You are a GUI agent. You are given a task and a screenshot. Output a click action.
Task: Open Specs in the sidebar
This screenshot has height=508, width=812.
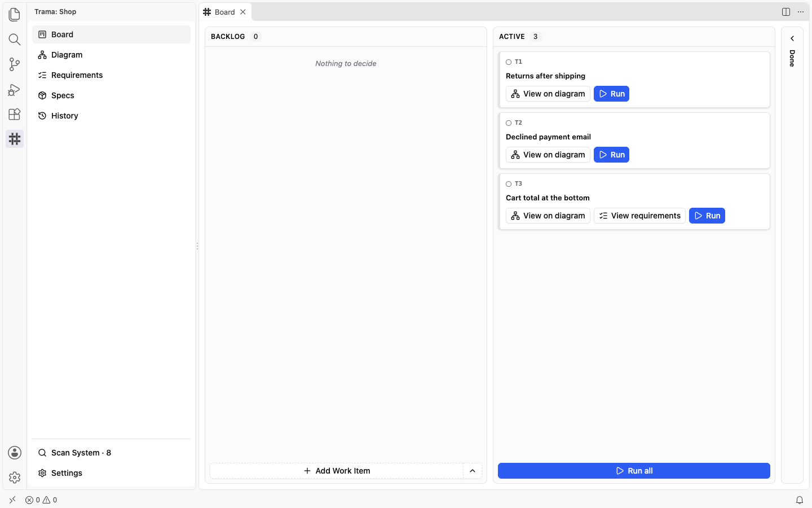pyautogui.click(x=112, y=95)
